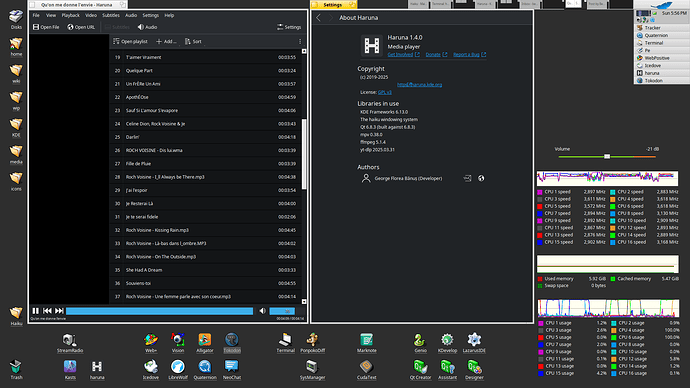Open the Audio menu
The width and height of the screenshot is (690, 388).
point(131,15)
